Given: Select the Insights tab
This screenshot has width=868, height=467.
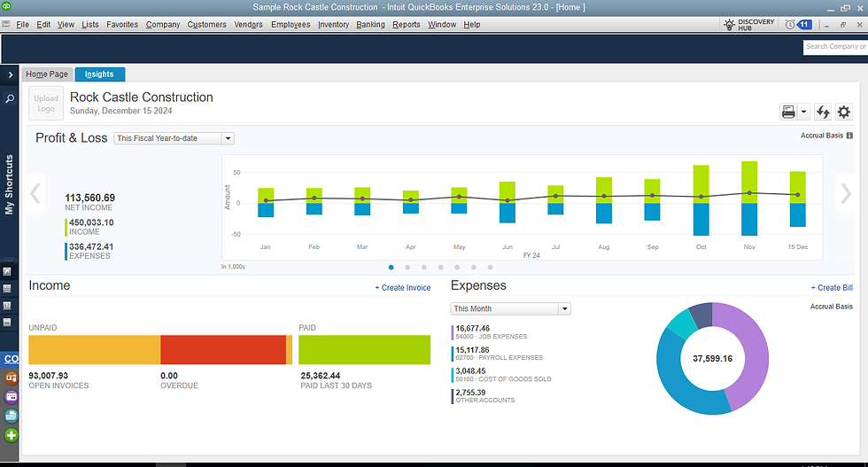Looking at the screenshot, I should pos(99,74).
